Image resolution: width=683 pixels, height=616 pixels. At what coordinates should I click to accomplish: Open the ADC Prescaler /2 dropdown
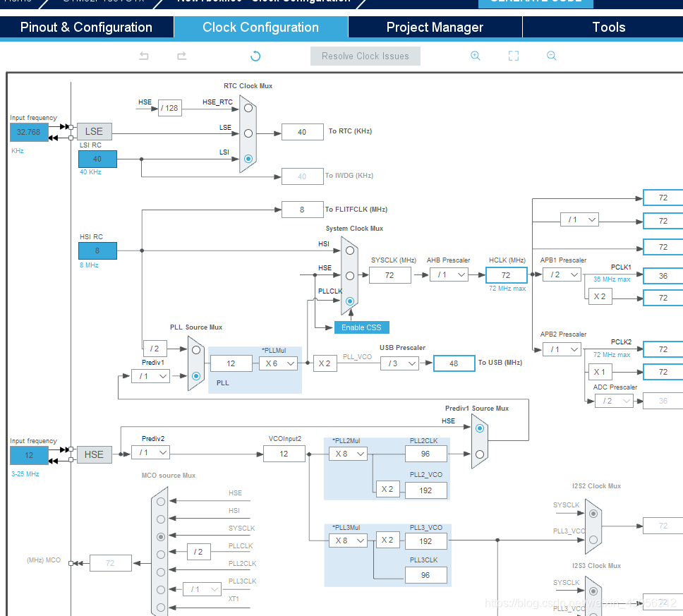pos(614,401)
